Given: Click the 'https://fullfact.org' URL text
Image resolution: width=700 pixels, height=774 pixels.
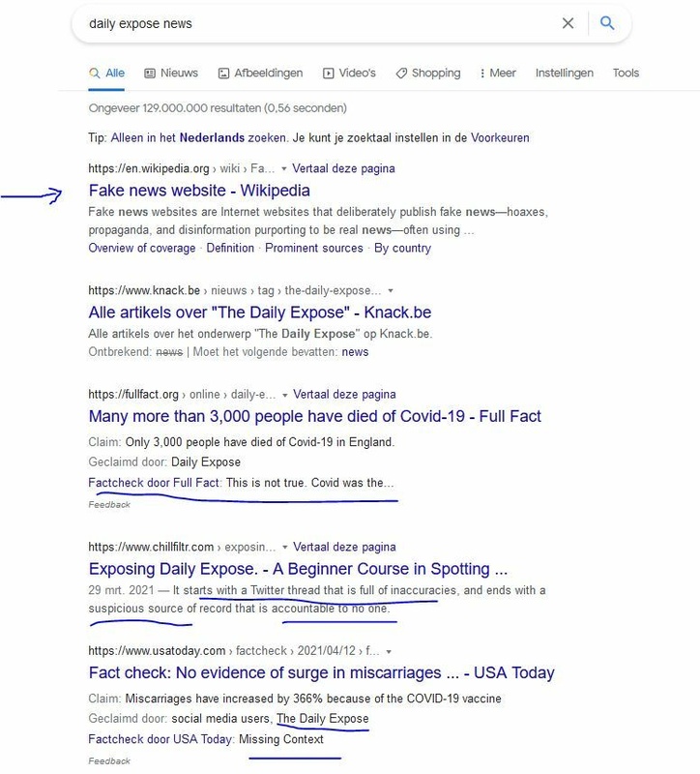Looking at the screenshot, I should point(133,395).
